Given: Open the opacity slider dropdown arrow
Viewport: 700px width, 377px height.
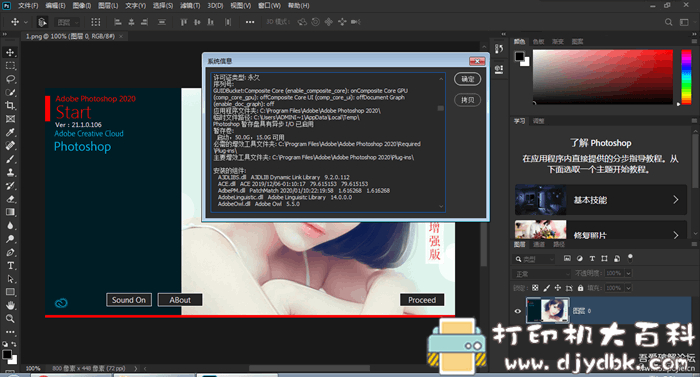Looking at the screenshot, I should point(629,273).
